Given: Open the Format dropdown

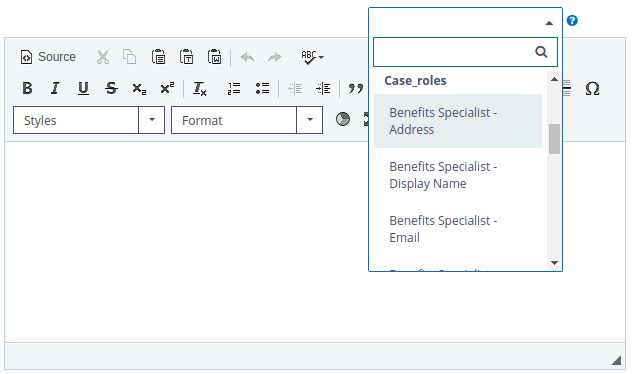Looking at the screenshot, I should (x=247, y=120).
